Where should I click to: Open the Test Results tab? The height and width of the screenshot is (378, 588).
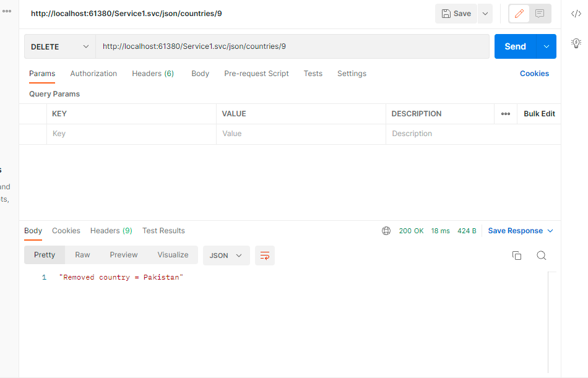[163, 231]
